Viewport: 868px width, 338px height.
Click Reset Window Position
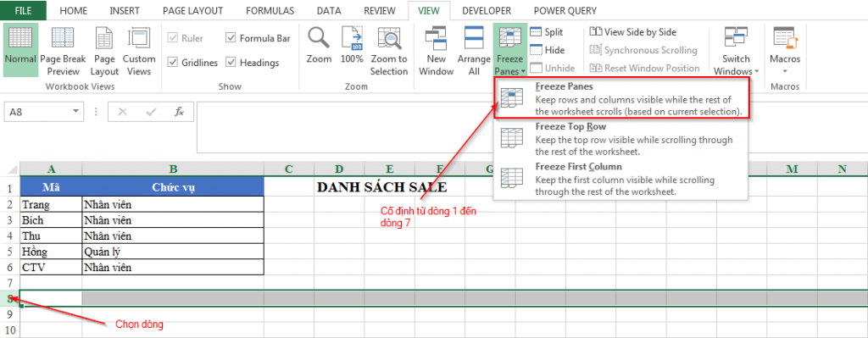[x=644, y=68]
